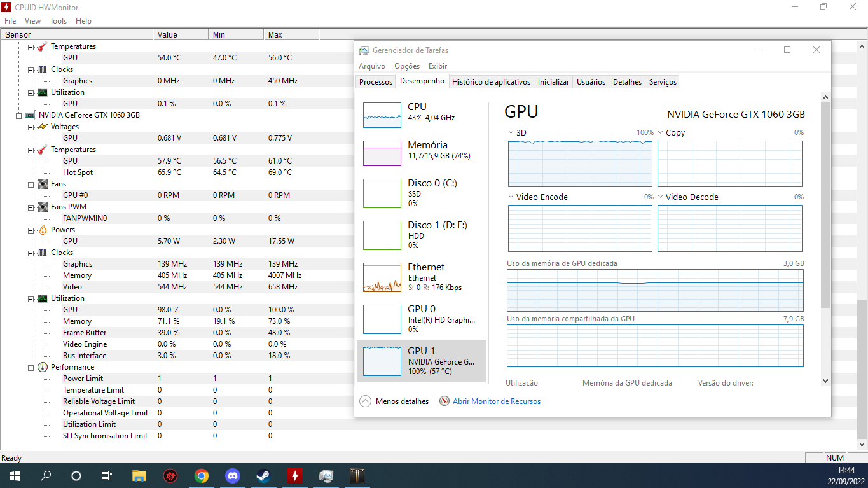Click the Value column header

coord(181,34)
